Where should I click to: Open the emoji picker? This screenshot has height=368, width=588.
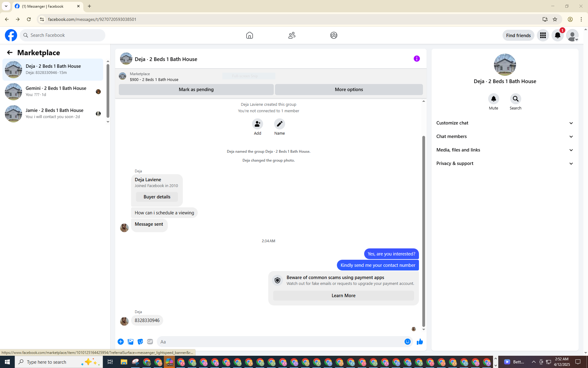point(408,342)
